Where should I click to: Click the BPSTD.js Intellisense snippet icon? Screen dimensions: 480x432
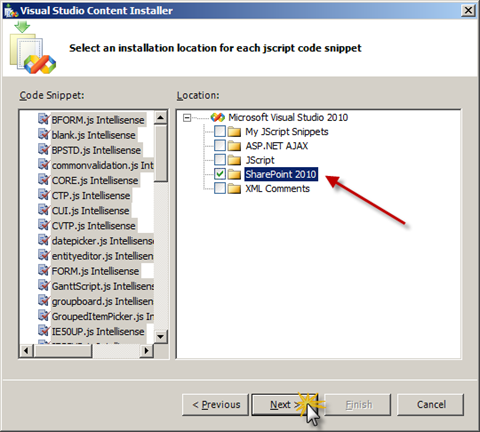(43, 149)
